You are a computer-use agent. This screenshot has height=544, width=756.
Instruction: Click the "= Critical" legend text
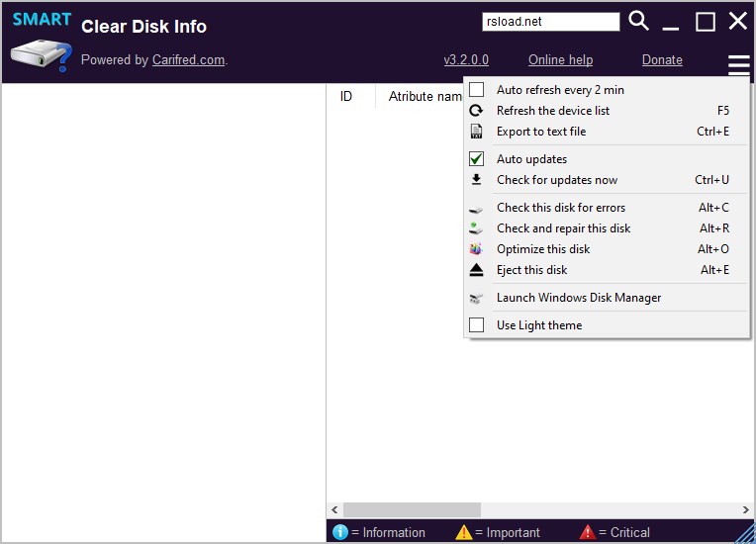pos(624,532)
